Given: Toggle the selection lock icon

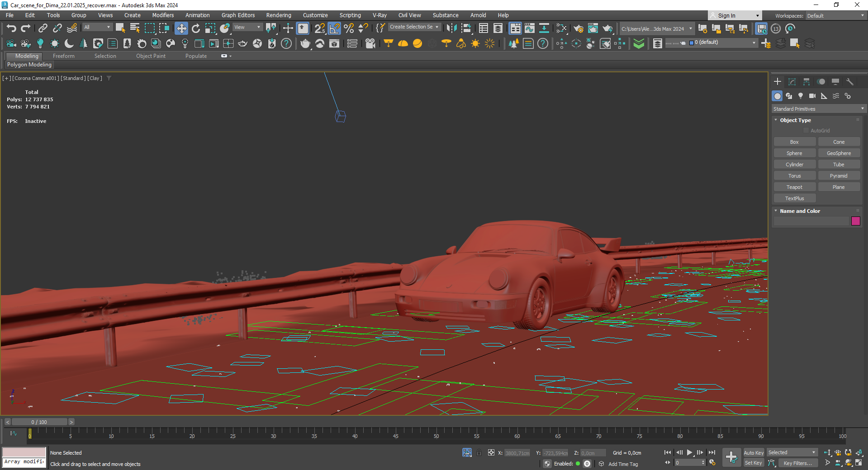Looking at the screenshot, I should point(479,453).
